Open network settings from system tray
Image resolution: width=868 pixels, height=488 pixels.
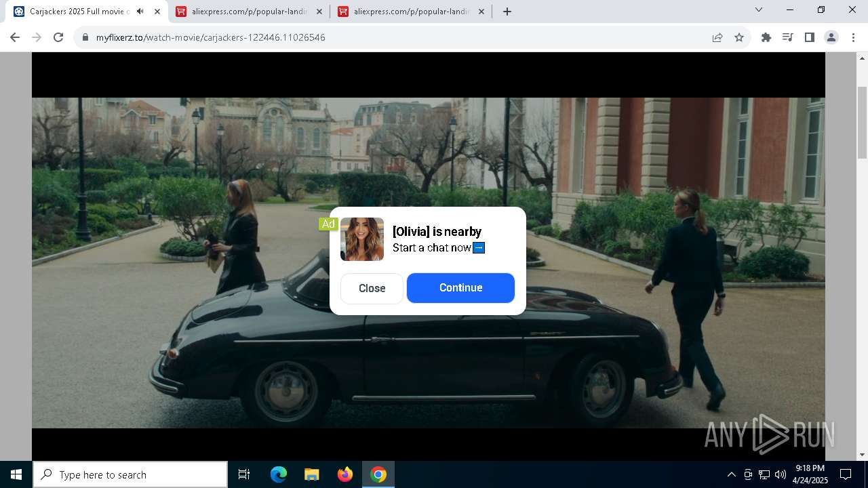pyautogui.click(x=764, y=474)
